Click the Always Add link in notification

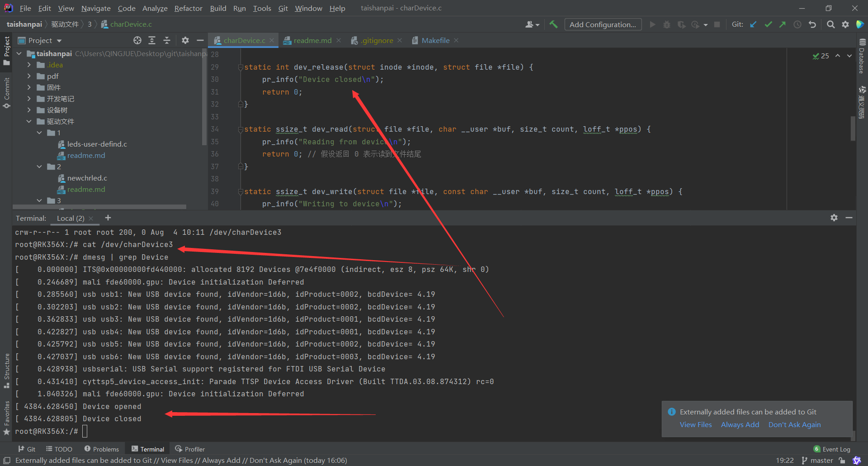740,424
